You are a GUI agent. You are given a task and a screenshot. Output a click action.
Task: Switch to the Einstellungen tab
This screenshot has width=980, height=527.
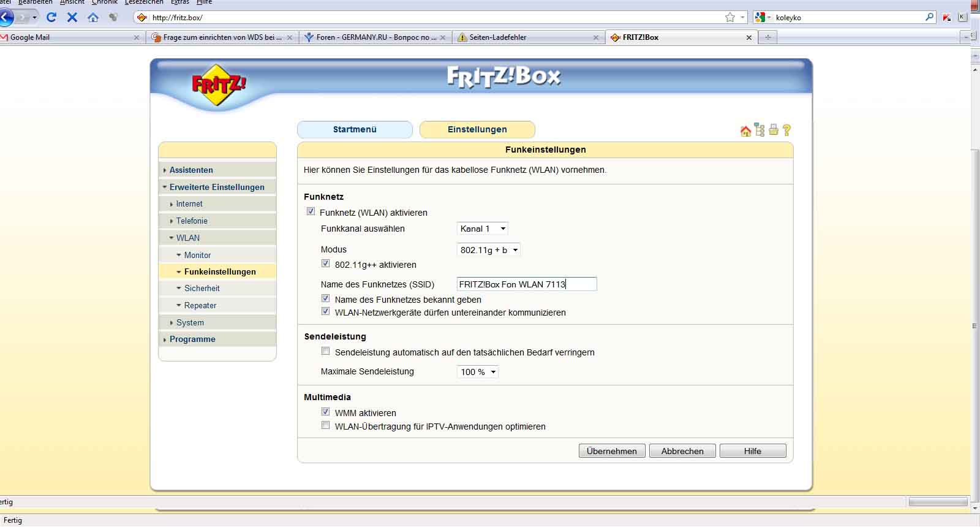[477, 129]
